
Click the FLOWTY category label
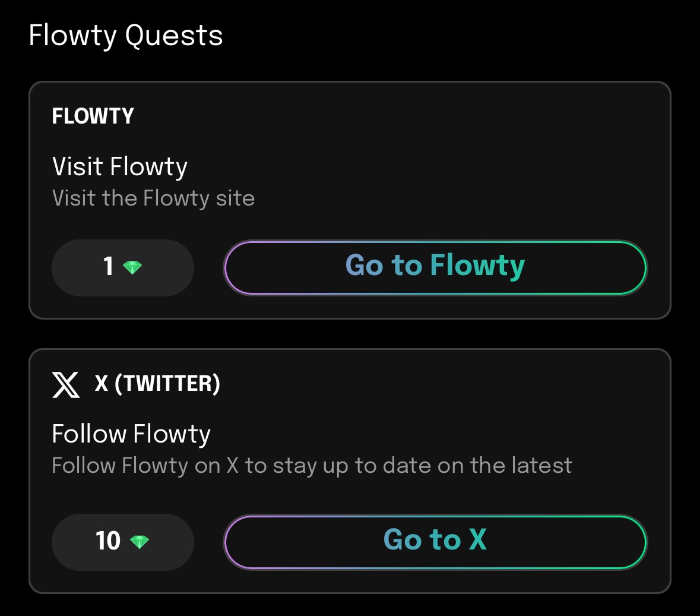93,116
